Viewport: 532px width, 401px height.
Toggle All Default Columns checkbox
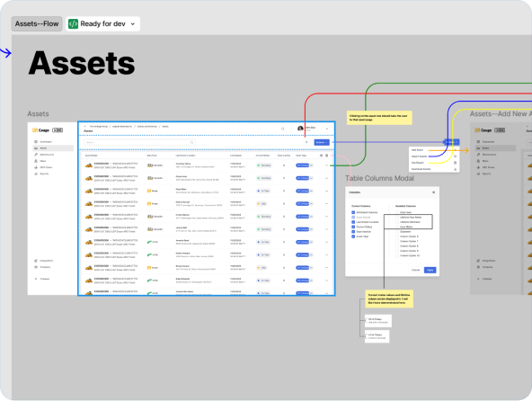coord(353,212)
